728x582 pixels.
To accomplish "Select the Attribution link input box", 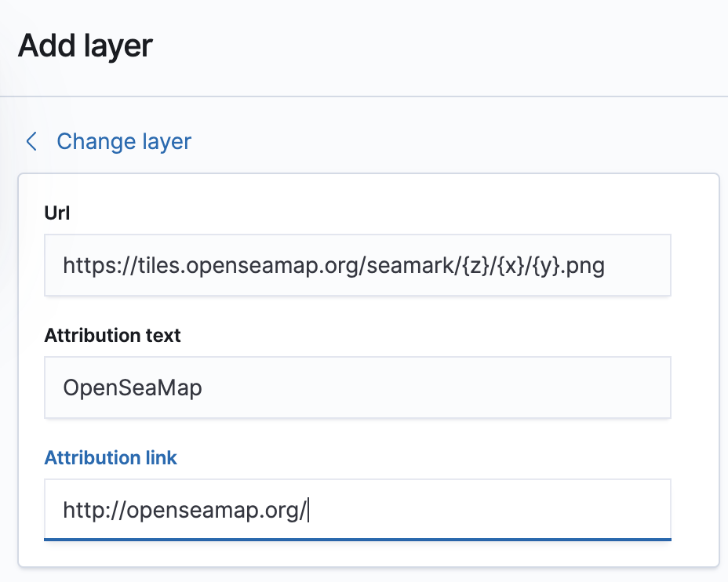I will click(357, 510).
